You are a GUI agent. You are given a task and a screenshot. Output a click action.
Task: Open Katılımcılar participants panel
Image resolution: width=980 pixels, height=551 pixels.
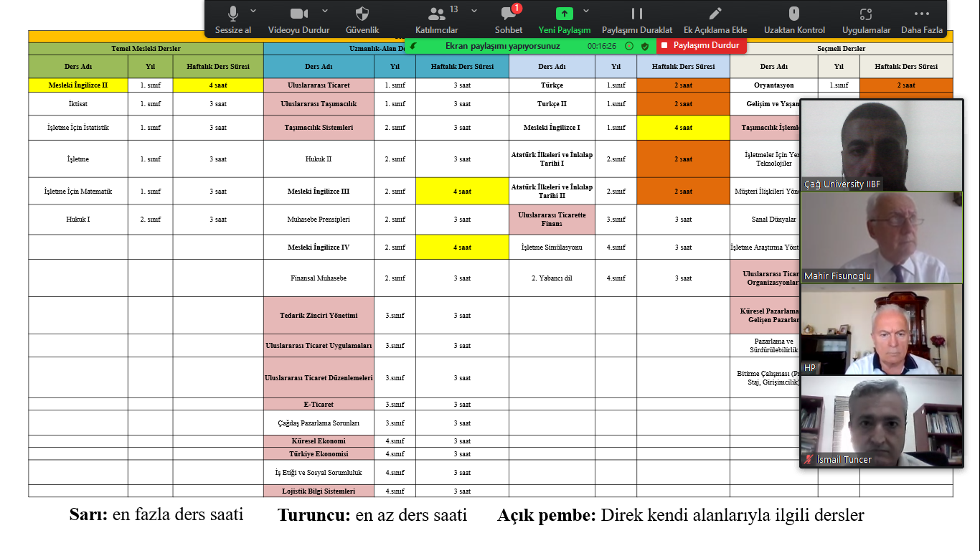pos(436,19)
